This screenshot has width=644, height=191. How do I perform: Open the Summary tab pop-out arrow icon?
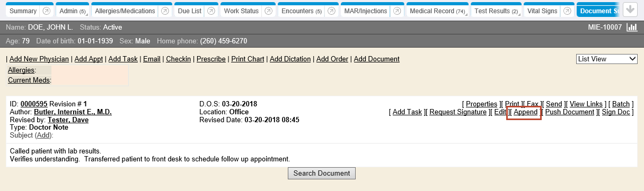pyautogui.click(x=46, y=11)
